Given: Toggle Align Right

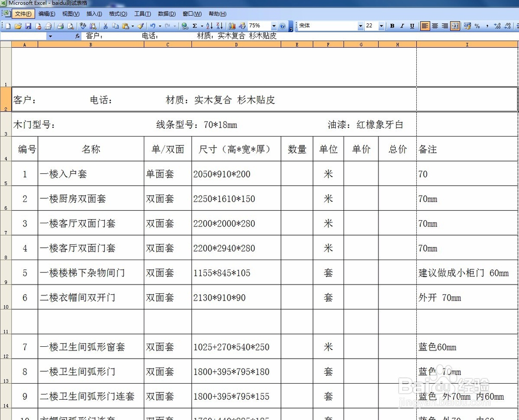Looking at the screenshot, I should [445, 26].
